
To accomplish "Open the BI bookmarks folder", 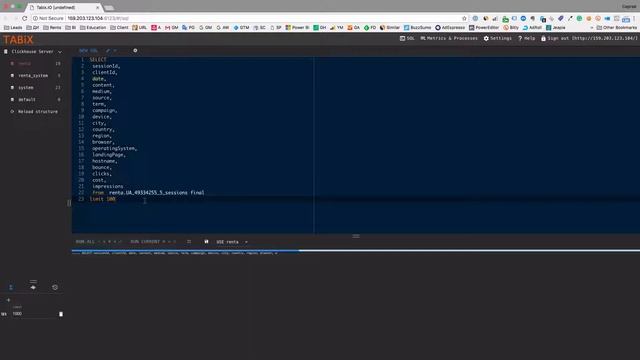I will [71, 28].
